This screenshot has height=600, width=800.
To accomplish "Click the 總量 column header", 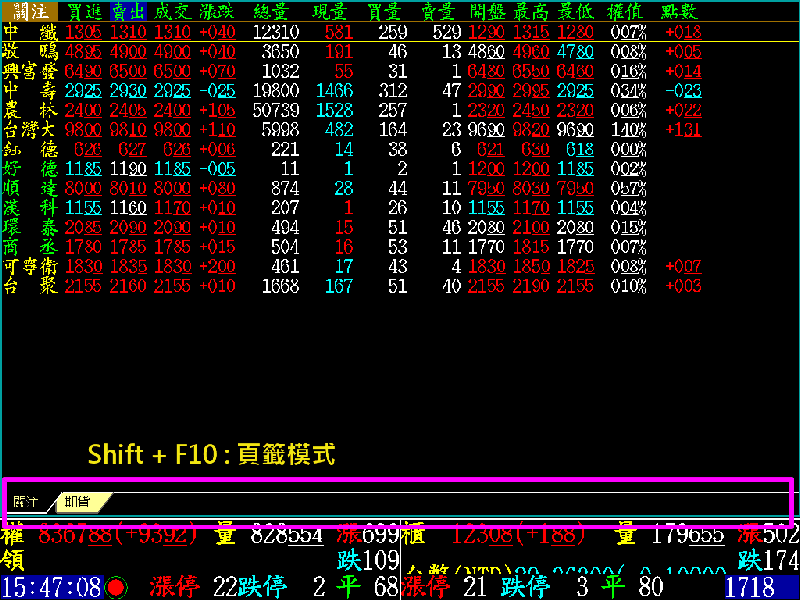I will coord(273,12).
